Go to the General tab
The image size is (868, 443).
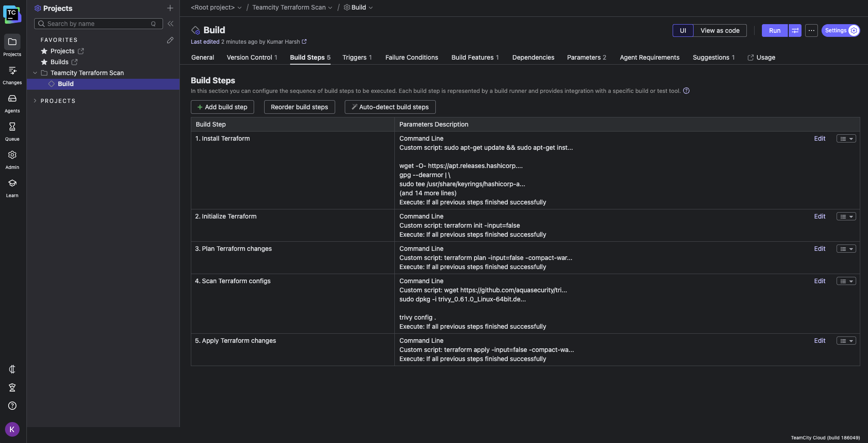click(203, 57)
